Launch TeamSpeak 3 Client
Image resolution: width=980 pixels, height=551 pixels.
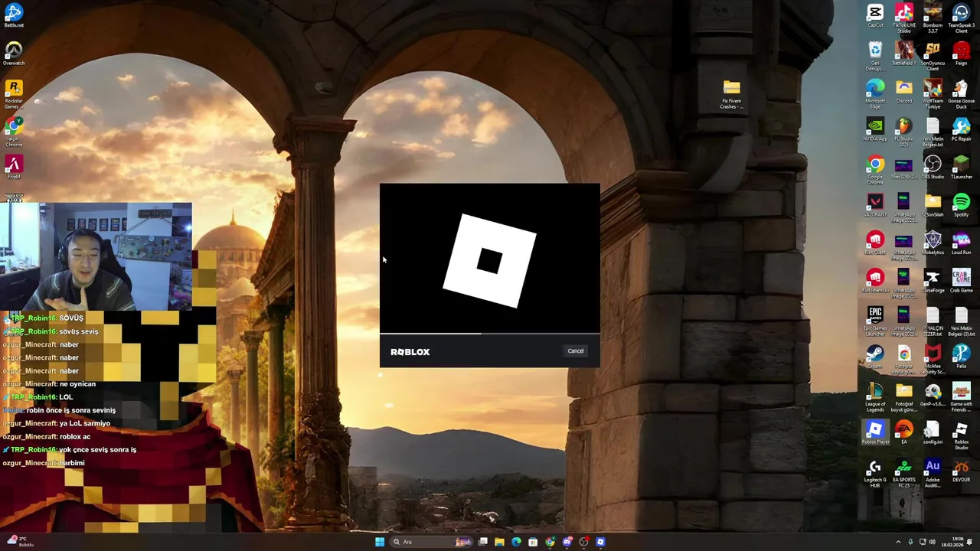click(x=961, y=18)
